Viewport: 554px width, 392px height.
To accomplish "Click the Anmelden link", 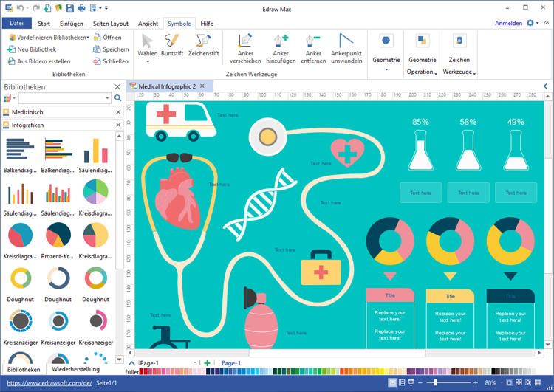I will (x=508, y=23).
